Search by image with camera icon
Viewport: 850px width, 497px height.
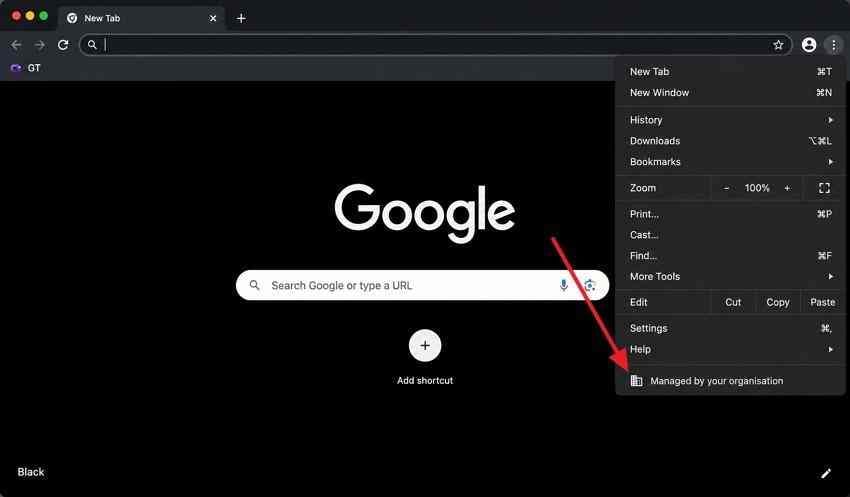590,285
